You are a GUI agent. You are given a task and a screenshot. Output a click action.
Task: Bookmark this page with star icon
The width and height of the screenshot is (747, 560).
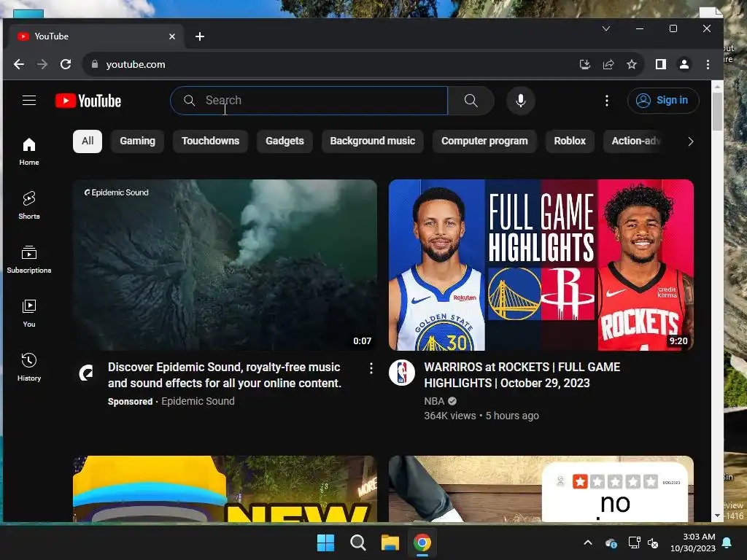tap(632, 64)
